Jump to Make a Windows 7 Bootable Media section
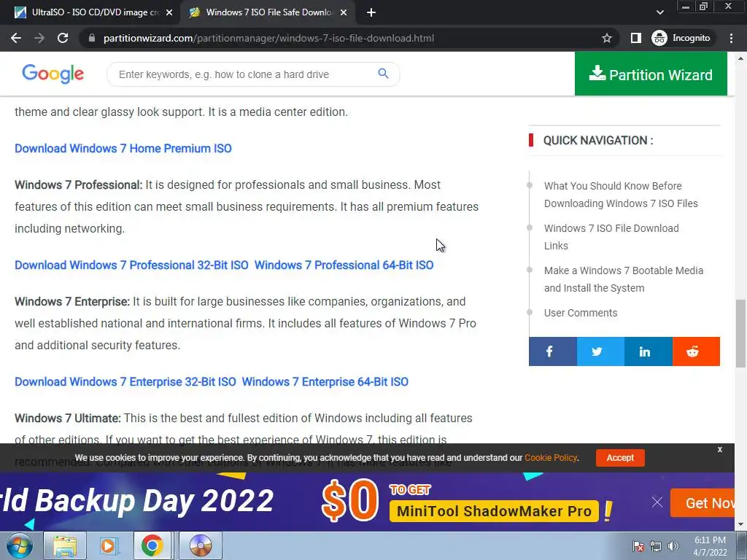This screenshot has height=560, width=747. (x=624, y=279)
